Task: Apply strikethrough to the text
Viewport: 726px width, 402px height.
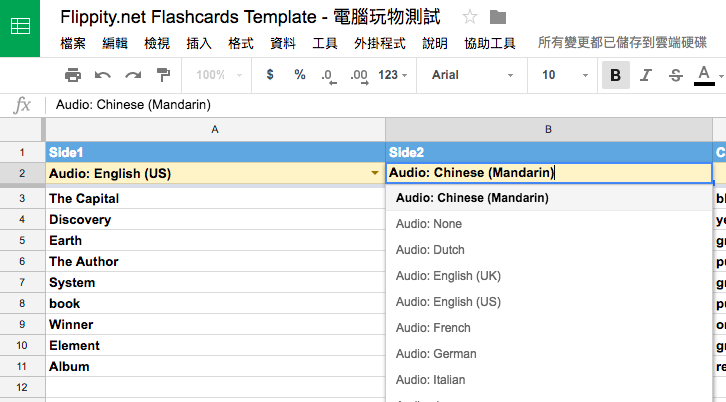Action: [675, 75]
